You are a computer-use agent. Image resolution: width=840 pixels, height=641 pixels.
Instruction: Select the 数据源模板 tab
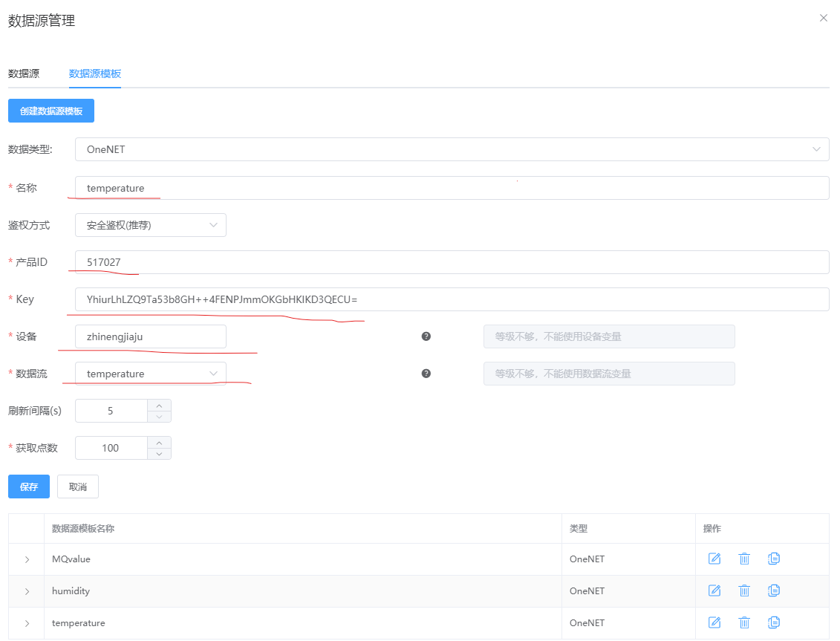pyautogui.click(x=95, y=74)
